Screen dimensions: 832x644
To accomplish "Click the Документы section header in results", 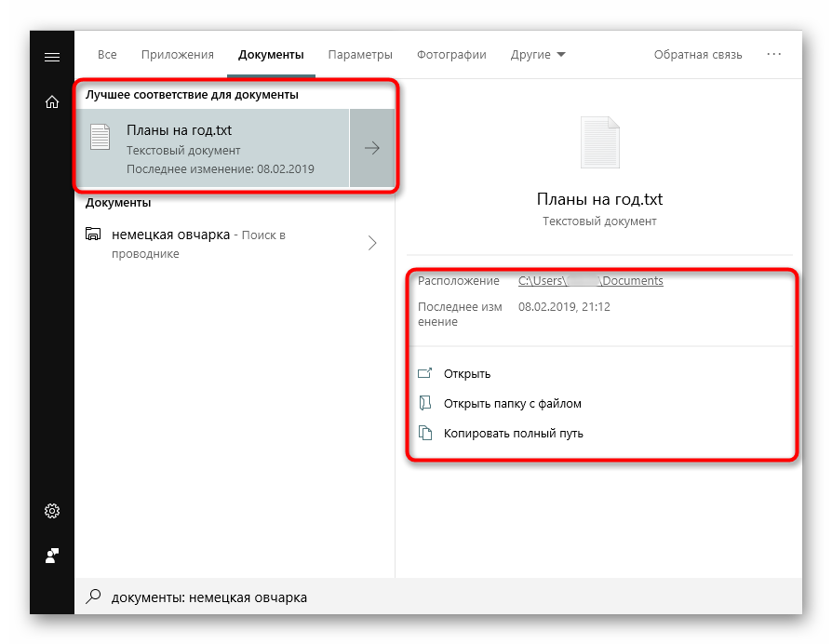I will click(118, 203).
